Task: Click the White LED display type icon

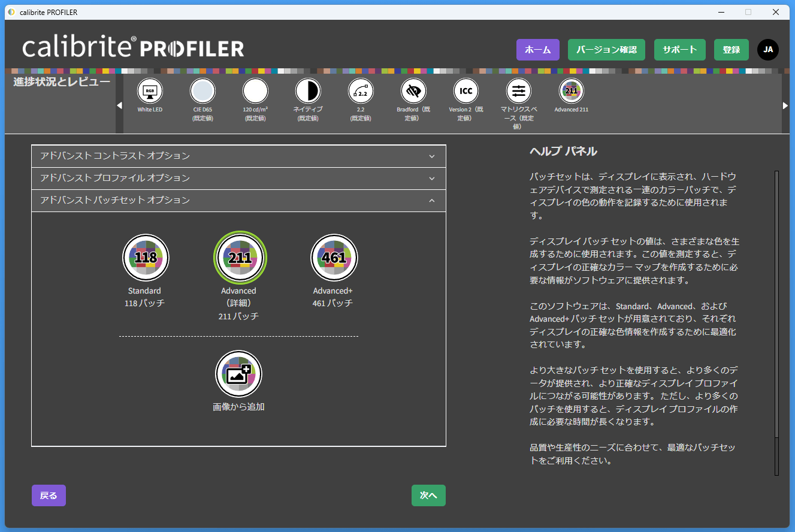Action: point(150,92)
